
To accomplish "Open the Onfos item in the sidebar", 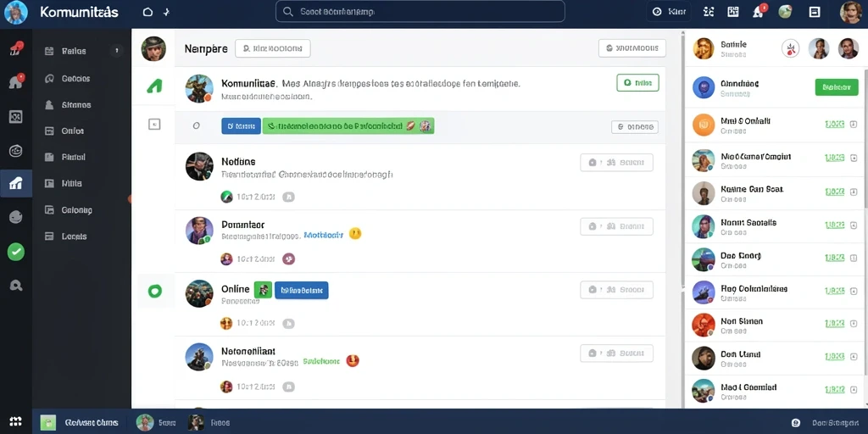I will [x=73, y=131].
